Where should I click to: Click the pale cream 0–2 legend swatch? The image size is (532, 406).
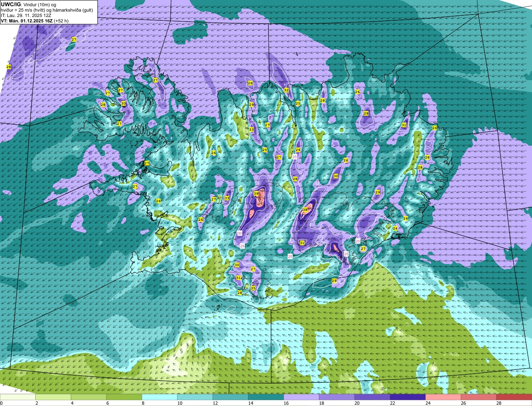pos(18,397)
